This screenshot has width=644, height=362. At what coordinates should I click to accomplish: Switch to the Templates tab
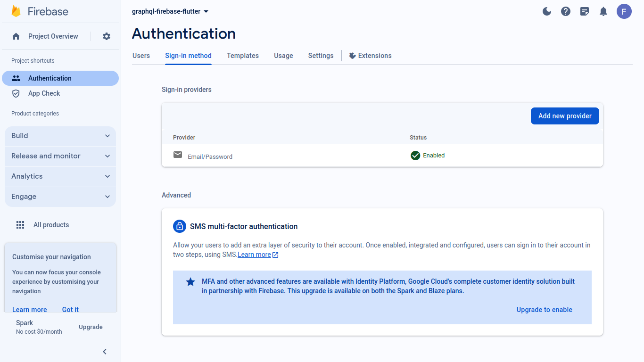[x=243, y=56]
